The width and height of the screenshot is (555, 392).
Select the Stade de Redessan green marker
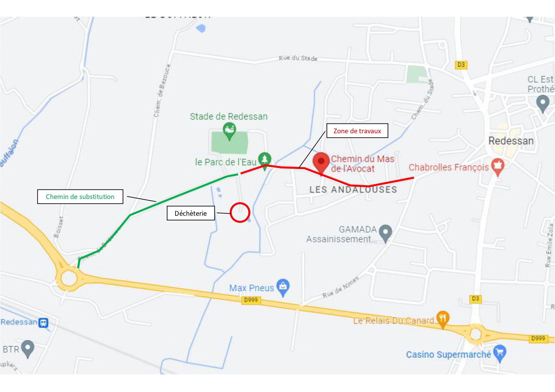coord(229,131)
